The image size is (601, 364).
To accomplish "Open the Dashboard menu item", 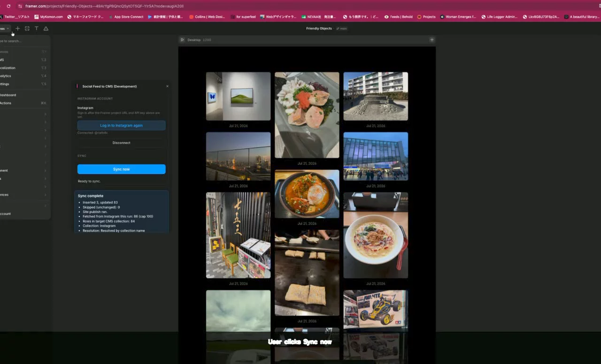I will [23, 95].
